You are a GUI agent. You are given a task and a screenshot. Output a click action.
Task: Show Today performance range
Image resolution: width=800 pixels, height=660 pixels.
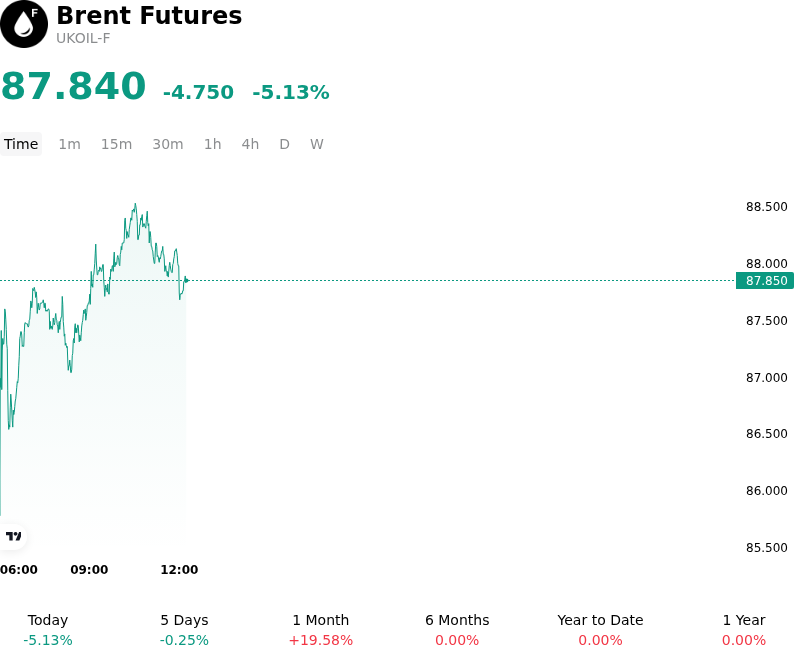pos(48,630)
